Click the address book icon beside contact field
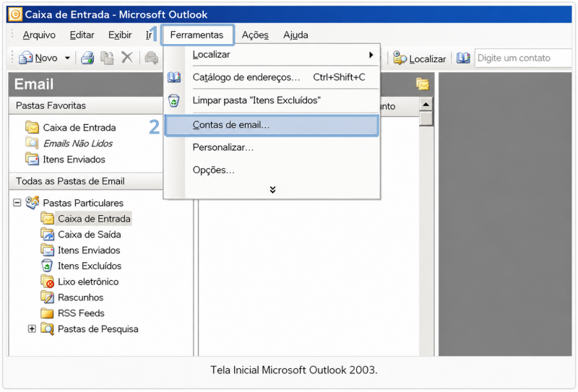578x392 pixels. tap(463, 58)
